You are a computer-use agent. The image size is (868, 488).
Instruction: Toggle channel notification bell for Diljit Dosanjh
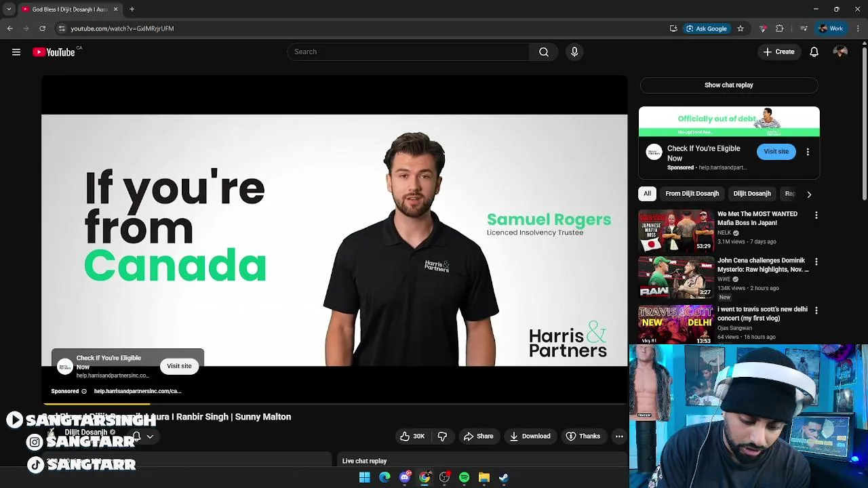(136, 436)
